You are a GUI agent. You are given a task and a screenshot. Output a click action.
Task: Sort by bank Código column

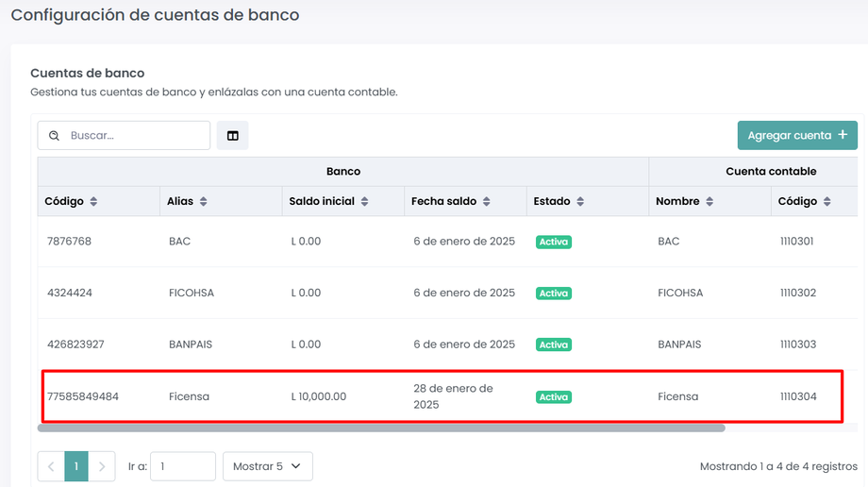pos(93,202)
